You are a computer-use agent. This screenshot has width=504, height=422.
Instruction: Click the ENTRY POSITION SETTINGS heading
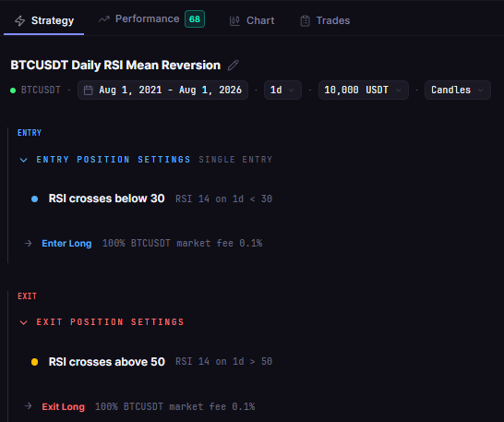click(x=114, y=160)
